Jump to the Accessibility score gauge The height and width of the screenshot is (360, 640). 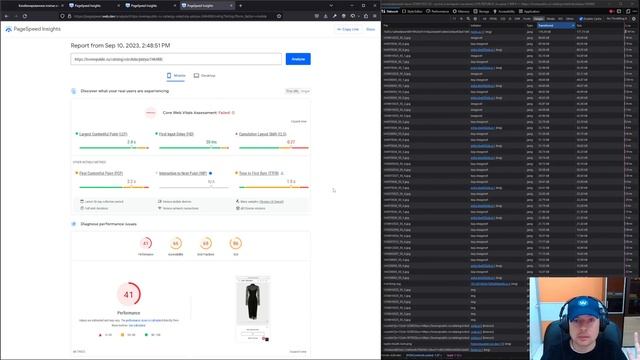pos(176,244)
